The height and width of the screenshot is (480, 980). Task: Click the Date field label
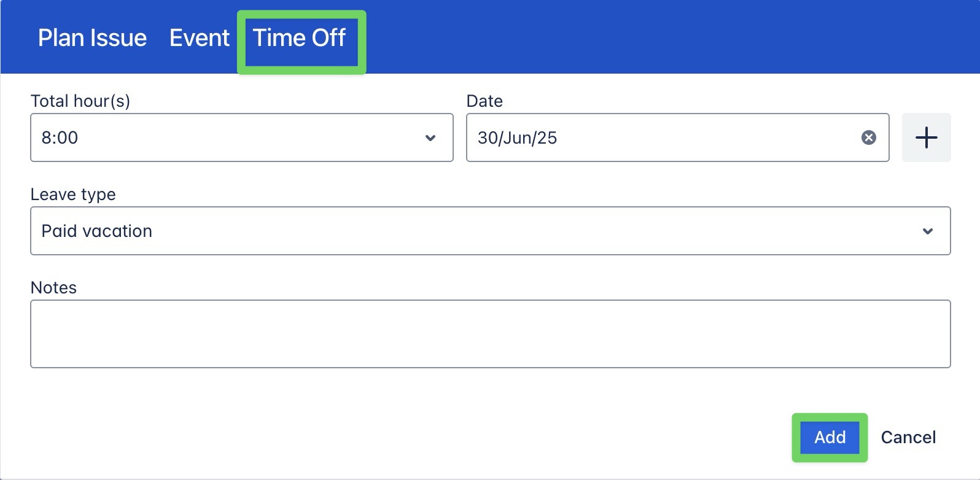(x=484, y=101)
